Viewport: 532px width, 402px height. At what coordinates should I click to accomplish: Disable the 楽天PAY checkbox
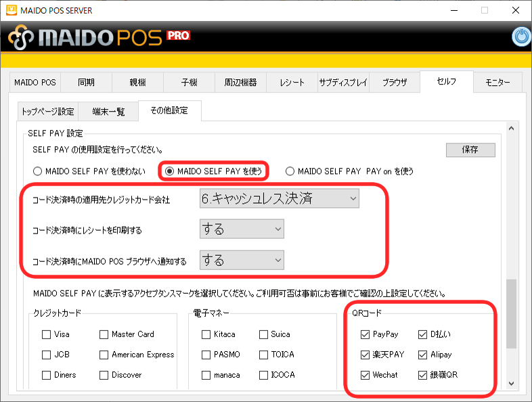pos(365,355)
